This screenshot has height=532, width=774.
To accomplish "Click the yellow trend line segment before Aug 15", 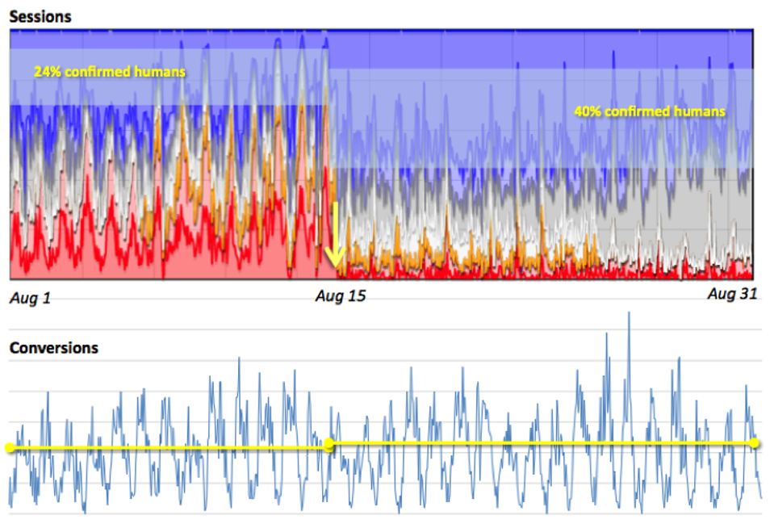I will [x=161, y=448].
